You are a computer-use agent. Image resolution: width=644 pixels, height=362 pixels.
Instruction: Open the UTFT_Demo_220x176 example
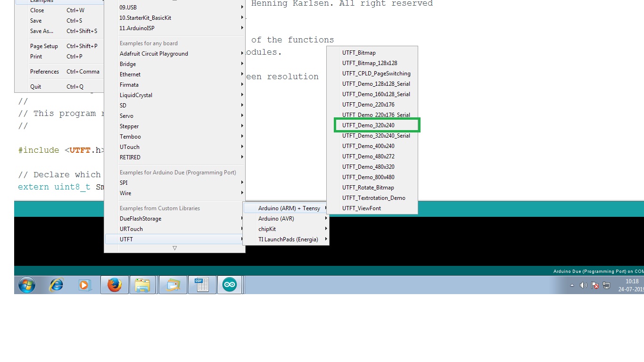pyautogui.click(x=372, y=104)
